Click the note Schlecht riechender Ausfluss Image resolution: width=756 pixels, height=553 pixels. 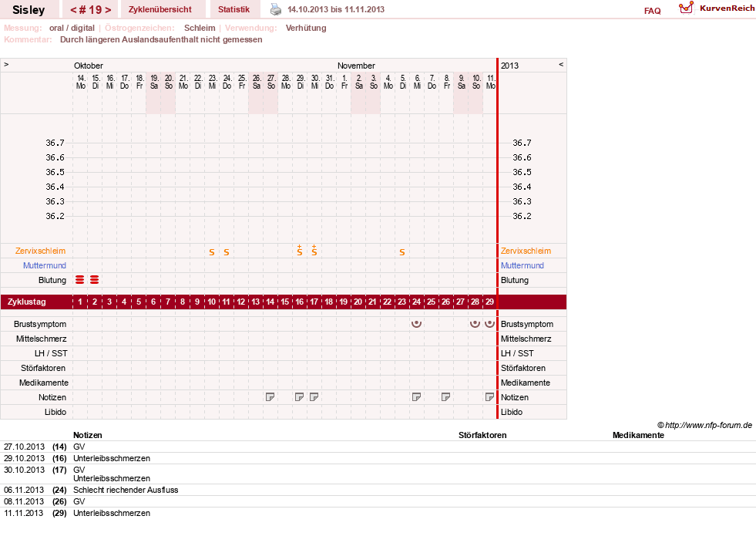[x=126, y=491]
